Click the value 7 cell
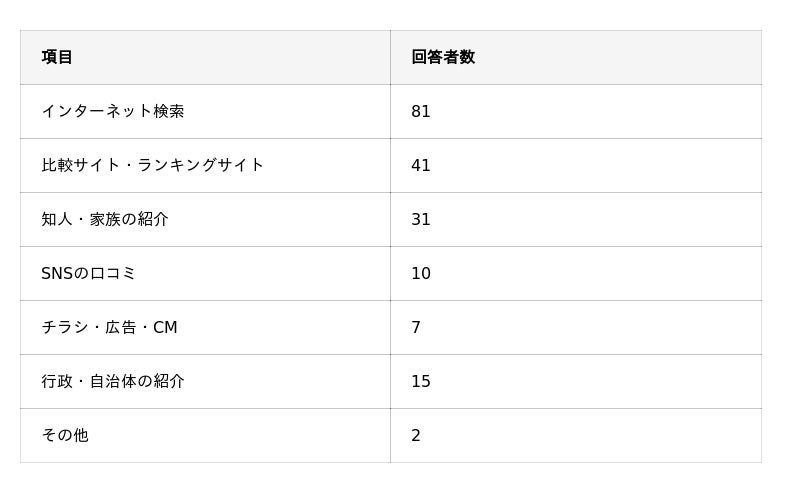Screen dimensions: 800x493 416,327
